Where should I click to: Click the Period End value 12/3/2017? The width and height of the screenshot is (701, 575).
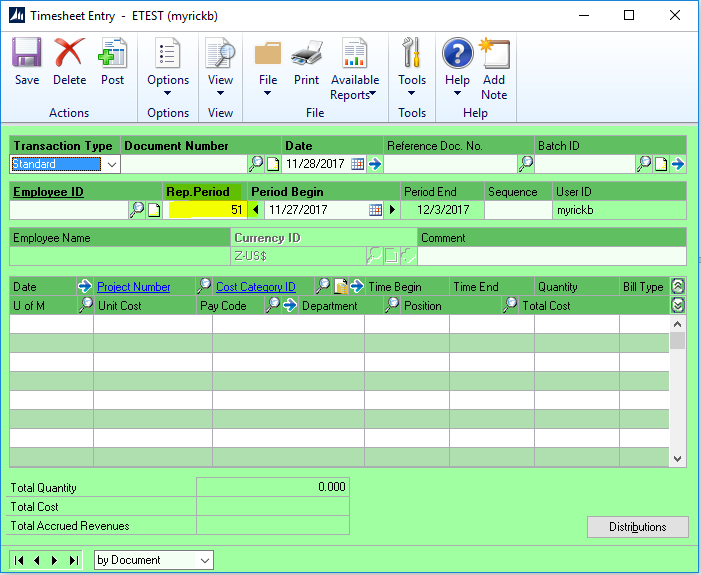click(x=443, y=210)
